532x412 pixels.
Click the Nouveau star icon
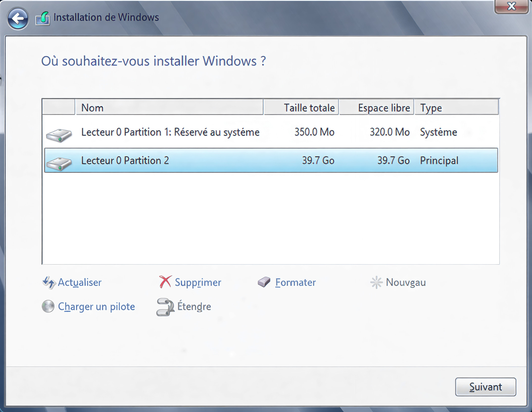click(x=376, y=282)
